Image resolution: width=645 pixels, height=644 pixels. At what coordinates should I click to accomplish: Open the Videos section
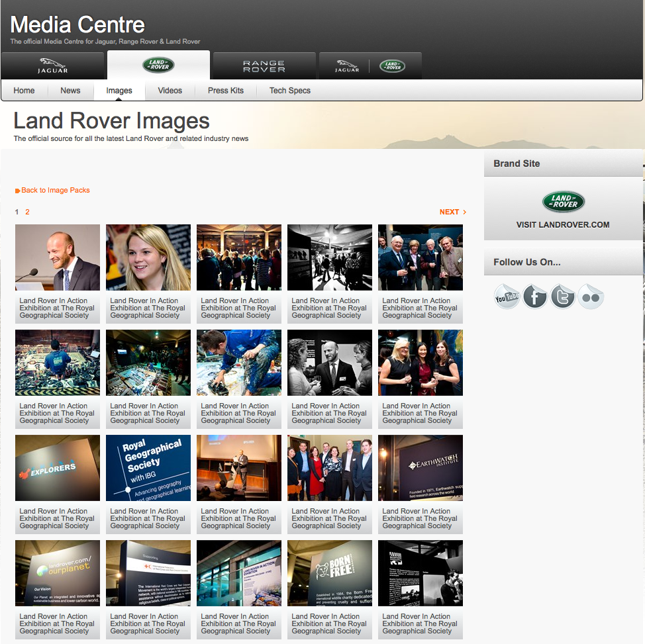click(x=170, y=91)
